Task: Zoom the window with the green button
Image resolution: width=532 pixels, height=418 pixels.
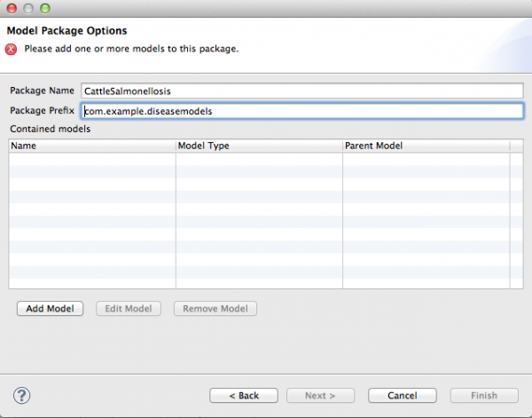Action: click(45, 8)
